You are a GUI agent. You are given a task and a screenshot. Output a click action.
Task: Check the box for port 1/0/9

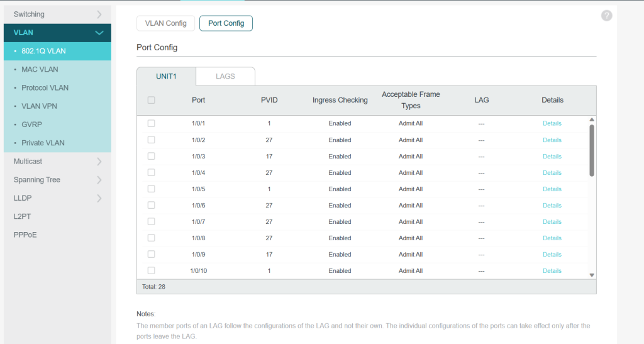tap(151, 255)
